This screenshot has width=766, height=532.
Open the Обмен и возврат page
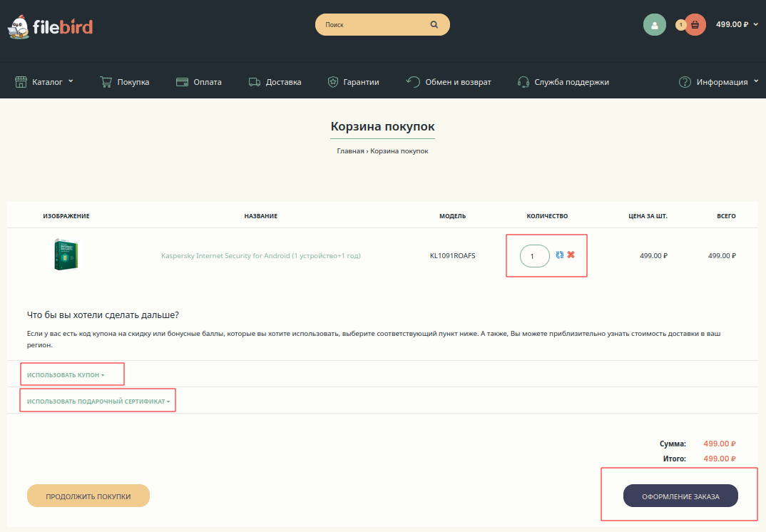pos(449,82)
